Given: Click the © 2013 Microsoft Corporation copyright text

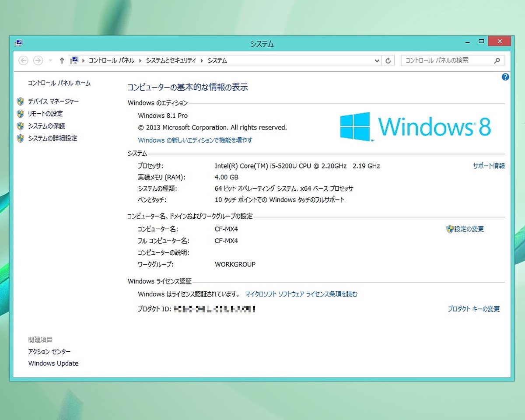Looking at the screenshot, I should (x=213, y=127).
